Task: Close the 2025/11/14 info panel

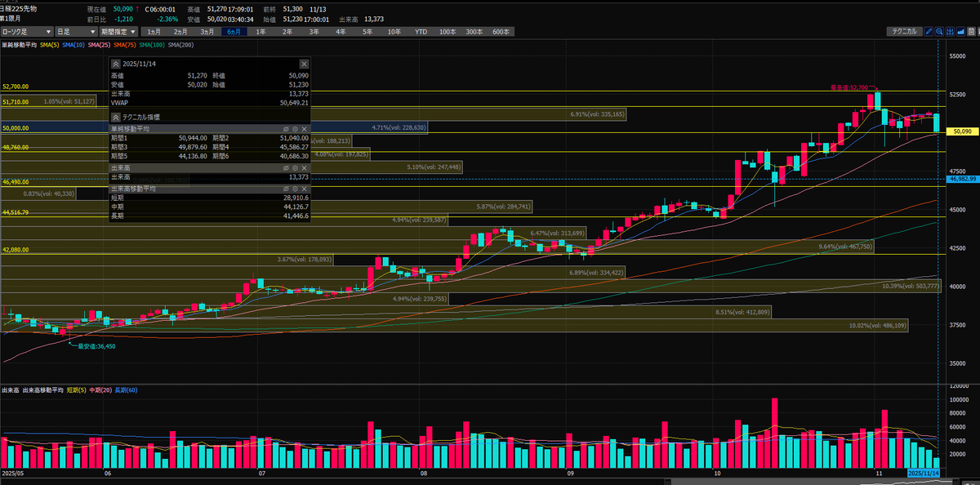Action: pos(304,63)
